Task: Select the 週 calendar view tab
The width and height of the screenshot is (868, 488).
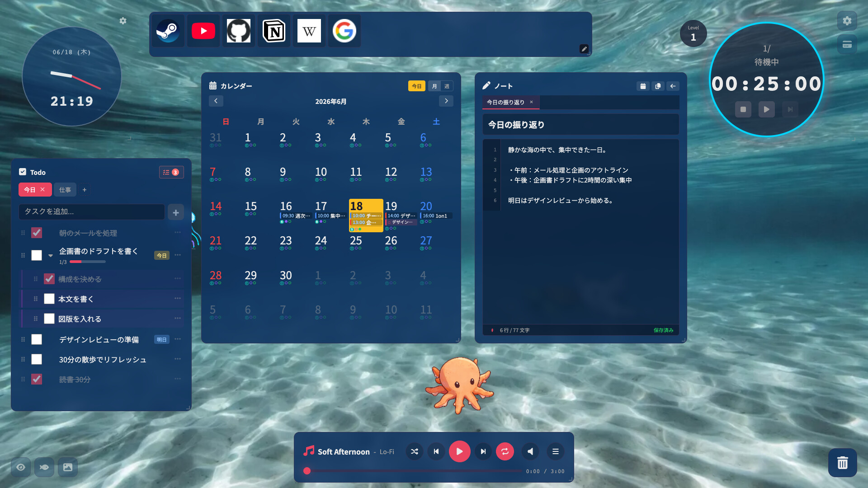Action: 447,86
